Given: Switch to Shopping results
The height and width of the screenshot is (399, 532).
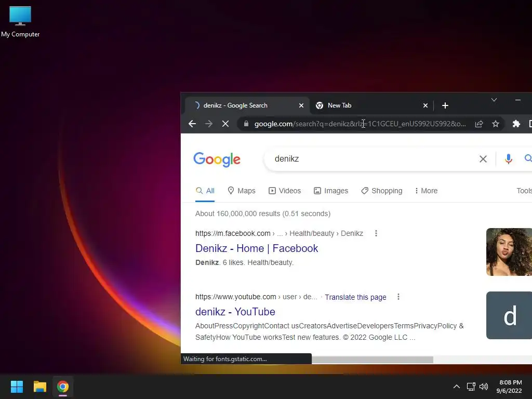Looking at the screenshot, I should 382,191.
